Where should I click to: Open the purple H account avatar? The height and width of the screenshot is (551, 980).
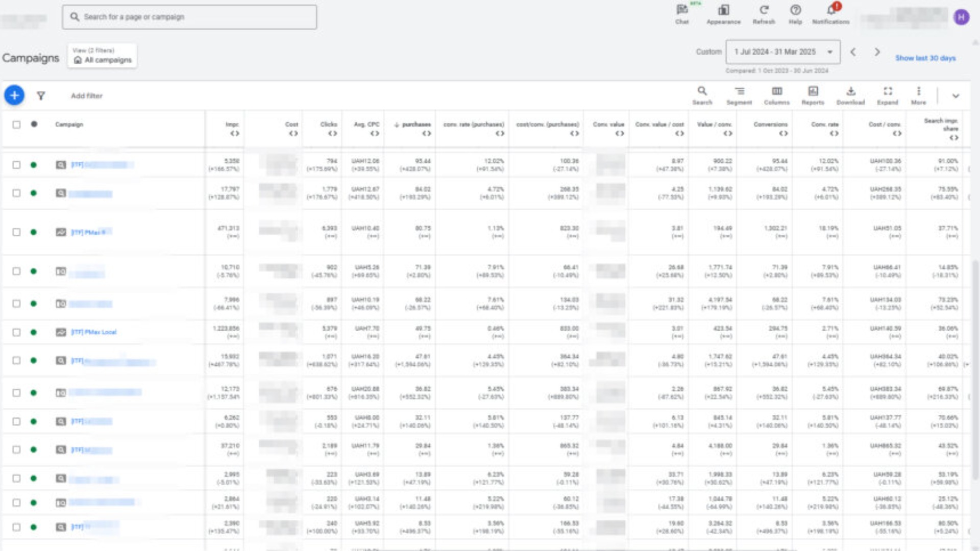(x=961, y=17)
